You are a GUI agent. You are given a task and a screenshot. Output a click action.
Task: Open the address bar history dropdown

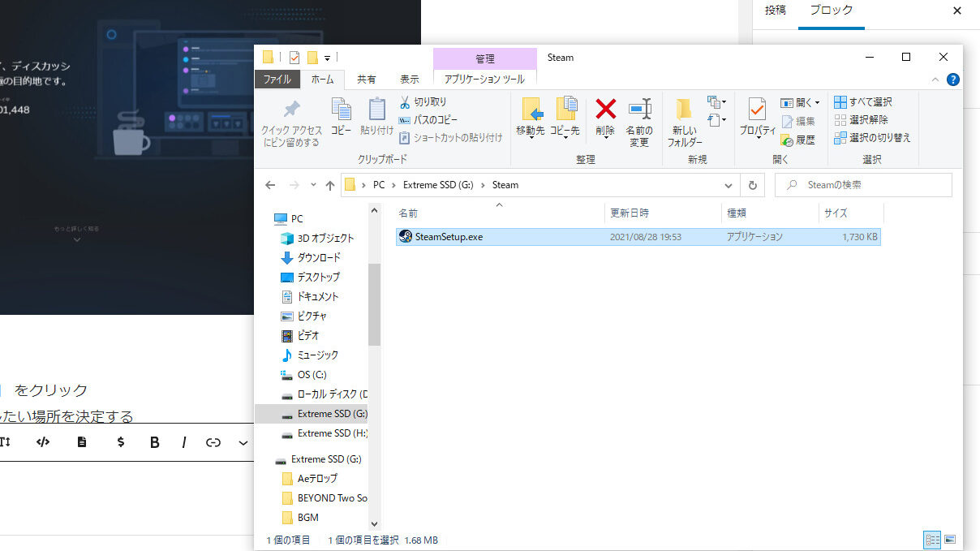click(x=729, y=185)
